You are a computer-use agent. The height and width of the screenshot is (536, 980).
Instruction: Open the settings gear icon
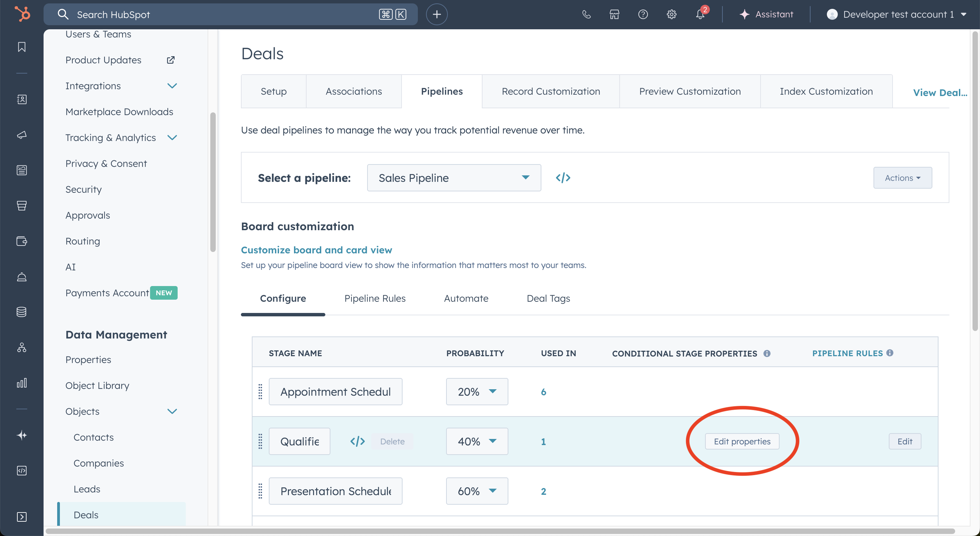pyautogui.click(x=671, y=14)
